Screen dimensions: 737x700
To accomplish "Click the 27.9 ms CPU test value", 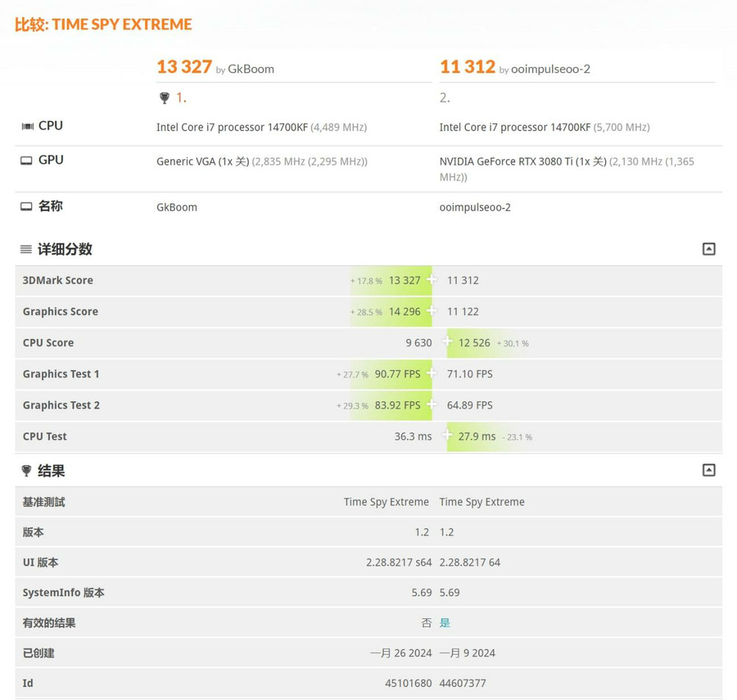I will (477, 436).
